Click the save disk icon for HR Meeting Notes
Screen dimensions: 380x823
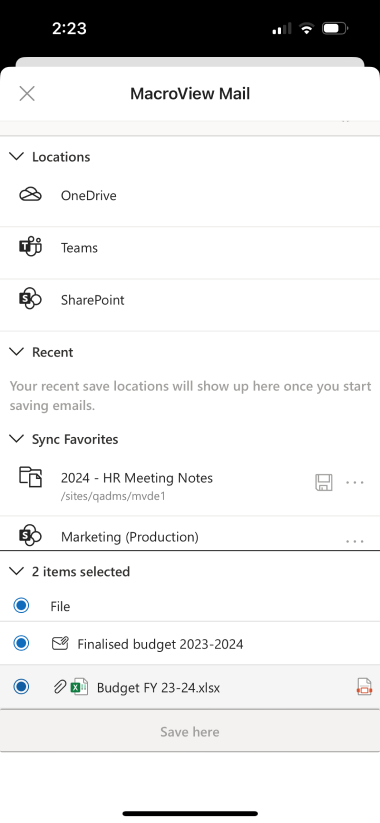pyautogui.click(x=324, y=482)
